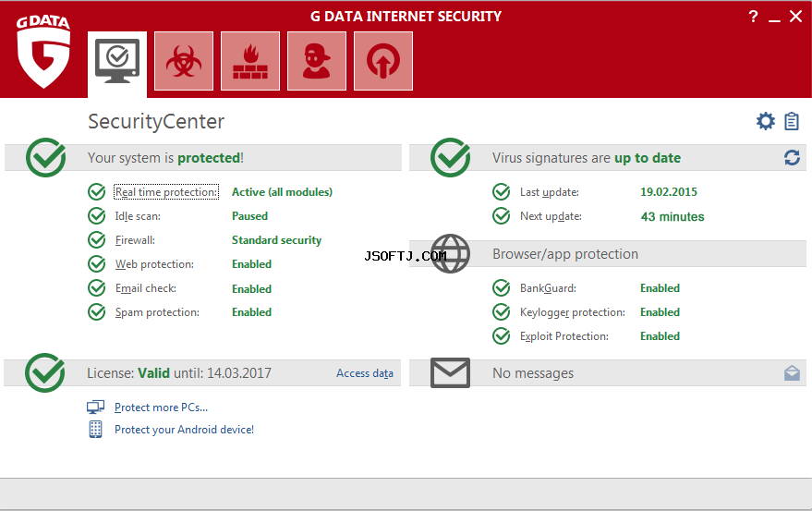This screenshot has height=511, width=812.
Task: Click the Standard security firewall status
Action: click(x=276, y=240)
